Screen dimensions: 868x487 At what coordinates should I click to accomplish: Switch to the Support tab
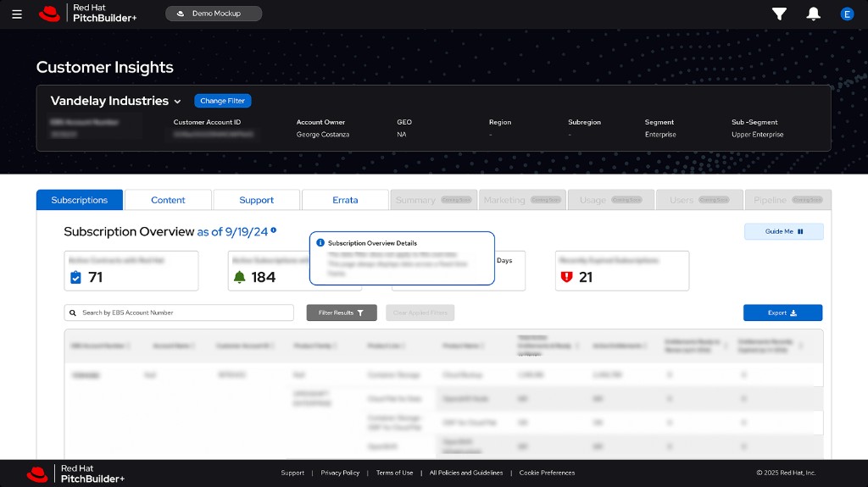pyautogui.click(x=256, y=200)
